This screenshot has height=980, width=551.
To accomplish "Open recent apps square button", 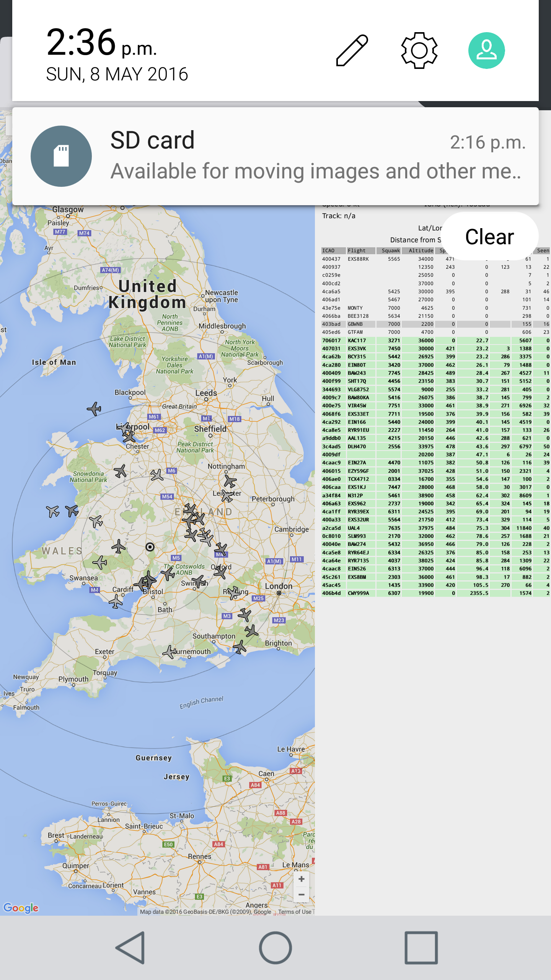I will click(x=421, y=948).
